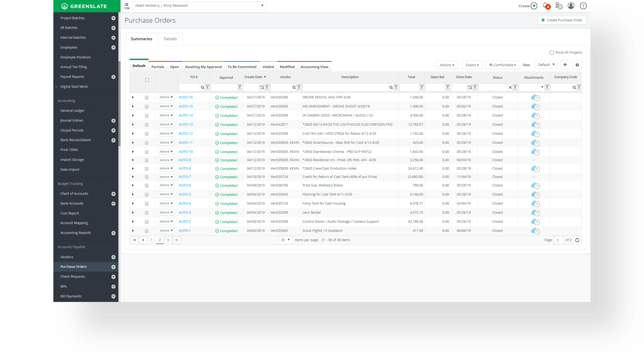Click the PO # filter funnel icon
Screen dimensions: 644x357
click(207, 87)
